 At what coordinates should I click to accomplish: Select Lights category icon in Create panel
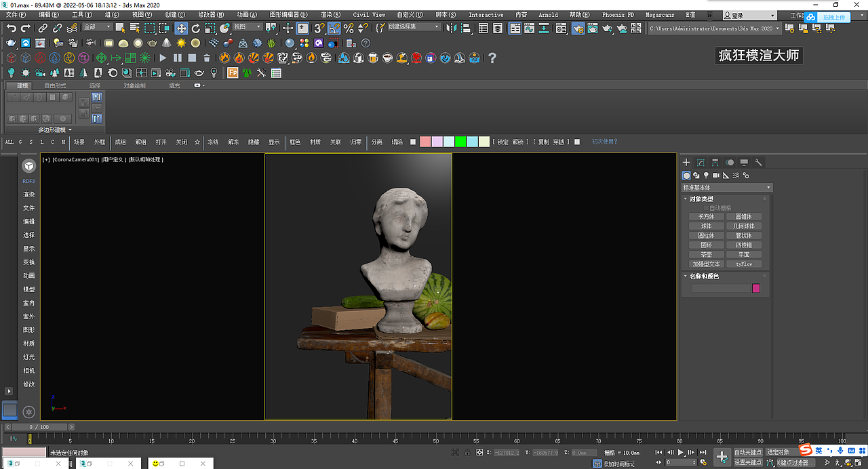[706, 176]
